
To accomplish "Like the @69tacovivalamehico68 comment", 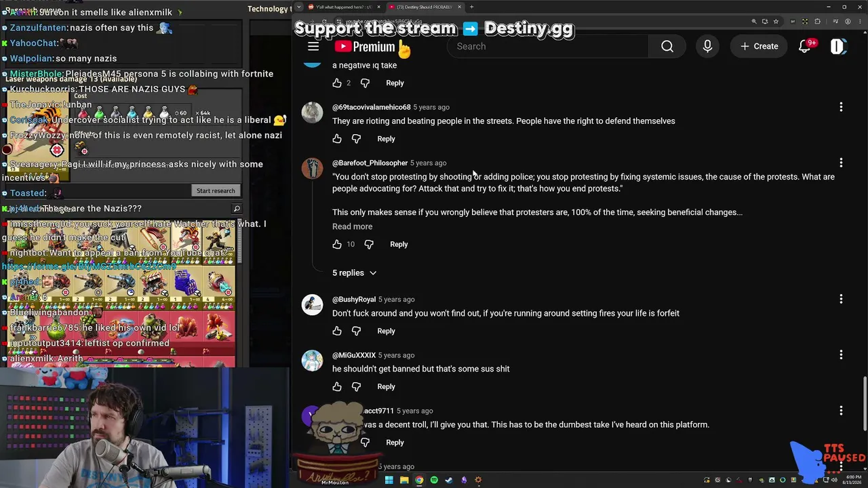I will [x=337, y=138].
